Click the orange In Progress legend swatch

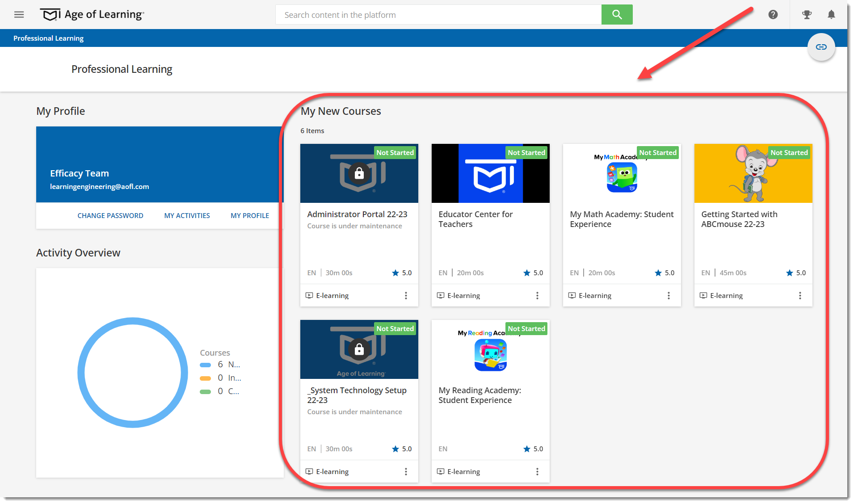(x=205, y=378)
